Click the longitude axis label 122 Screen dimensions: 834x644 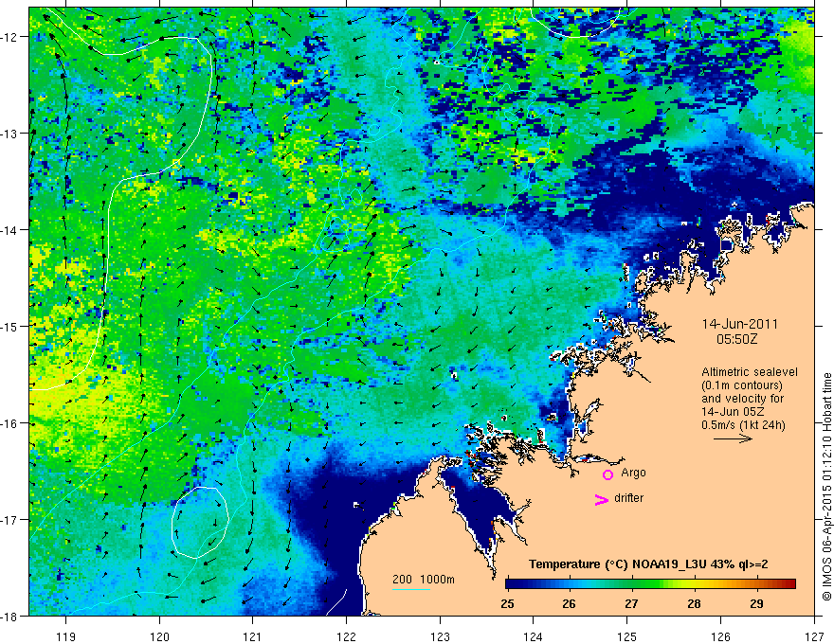point(346,636)
